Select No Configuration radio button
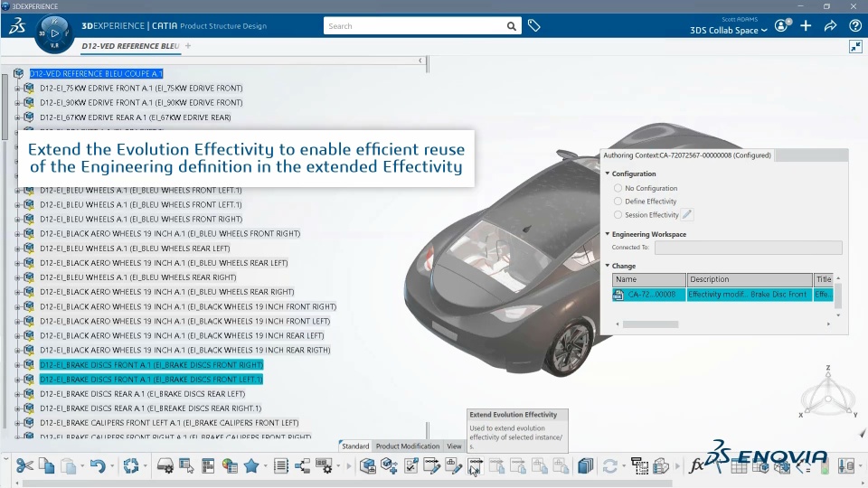The height and width of the screenshot is (488, 868). click(618, 188)
